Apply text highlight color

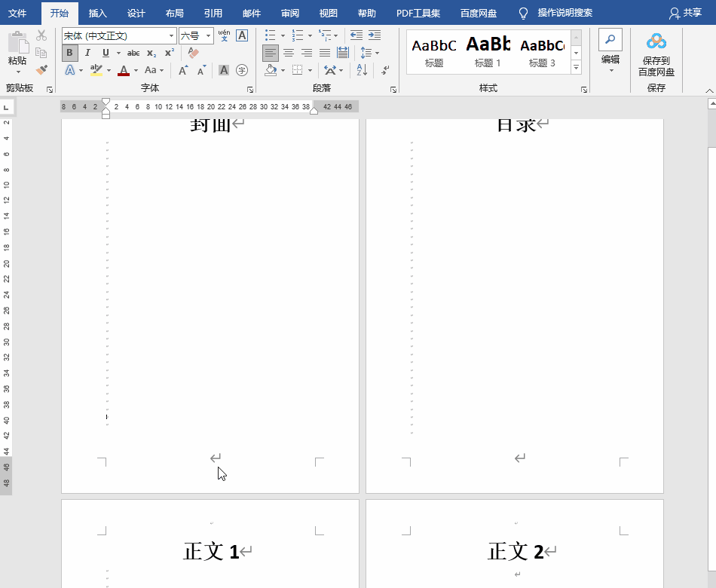click(96, 70)
